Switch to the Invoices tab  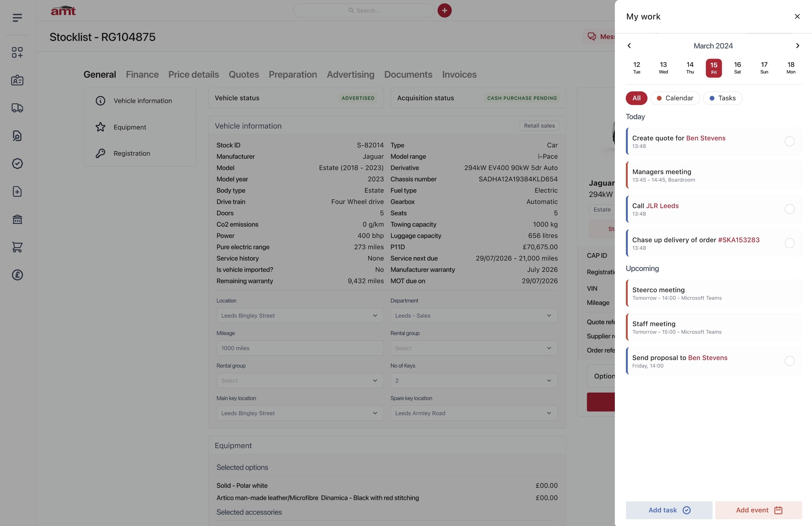tap(459, 74)
